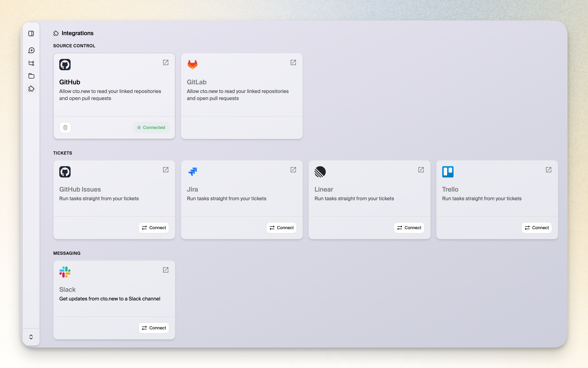The image size is (588, 368).
Task: Open the projects folder icon in the sidebar
Action: [x=31, y=76]
